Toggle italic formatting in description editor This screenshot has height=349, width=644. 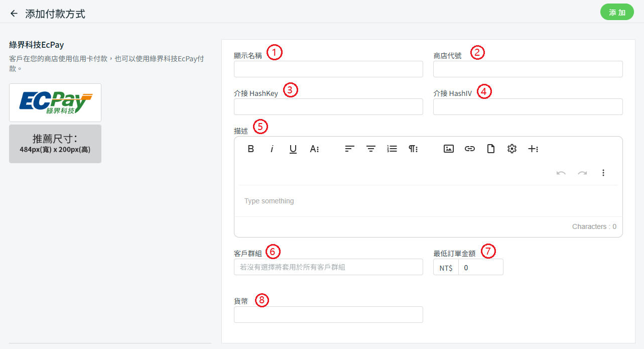coord(272,149)
